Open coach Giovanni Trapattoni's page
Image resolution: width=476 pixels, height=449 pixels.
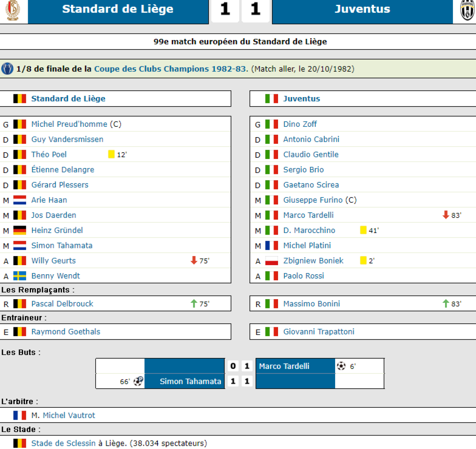click(x=319, y=332)
